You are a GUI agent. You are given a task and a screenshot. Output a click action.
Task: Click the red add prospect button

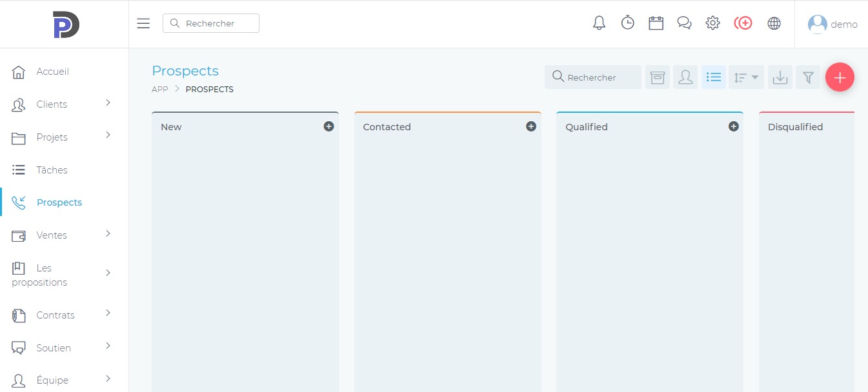click(x=840, y=77)
